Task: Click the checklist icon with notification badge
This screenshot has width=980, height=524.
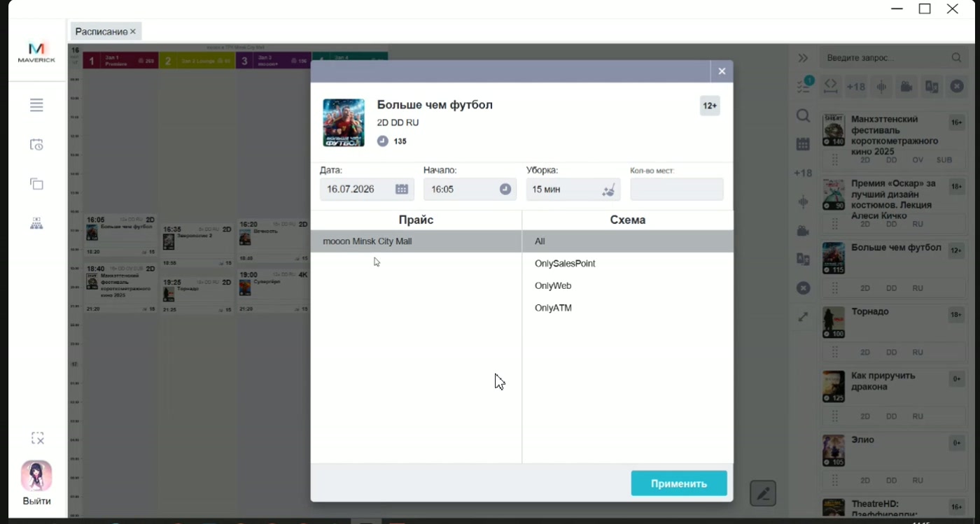Action: (804, 86)
